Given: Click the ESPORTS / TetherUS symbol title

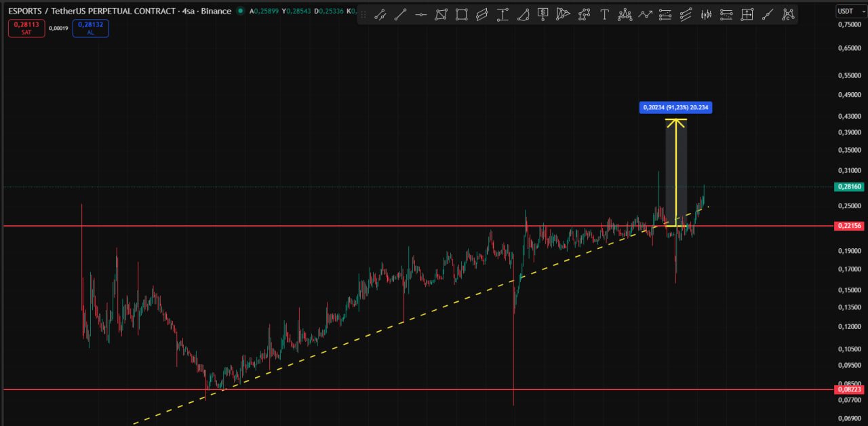Looking at the screenshot, I should tap(119, 11).
